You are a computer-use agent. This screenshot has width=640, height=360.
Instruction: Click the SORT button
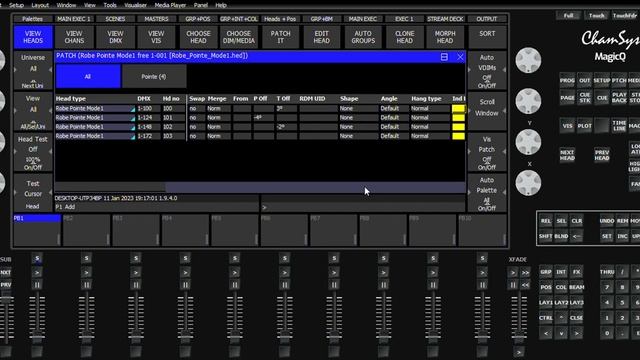tap(487, 37)
